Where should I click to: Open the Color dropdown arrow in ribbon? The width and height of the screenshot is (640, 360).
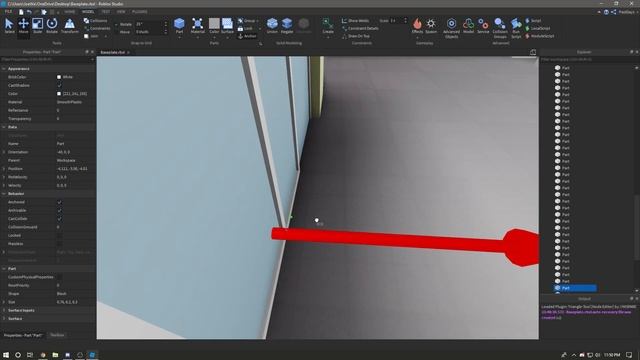(214, 38)
